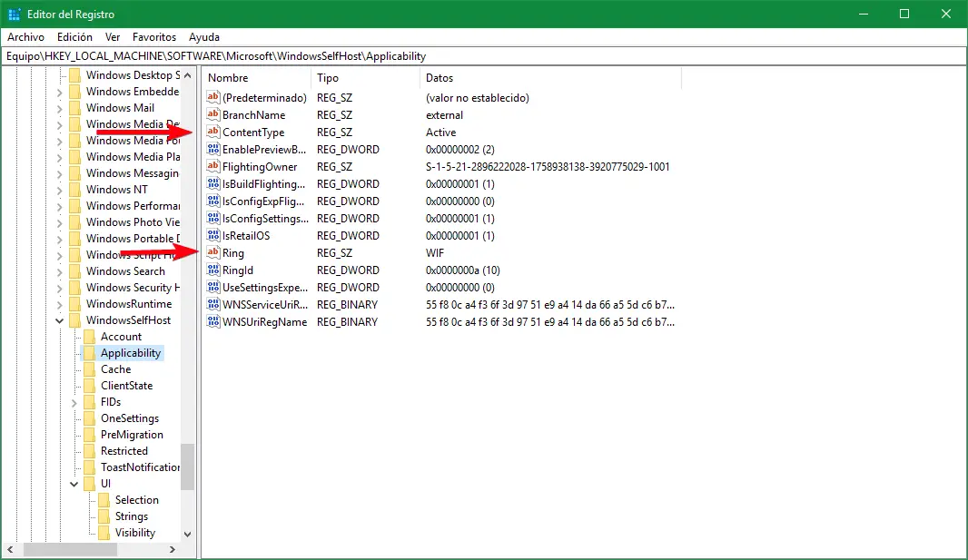This screenshot has width=968, height=560.
Task: Sort values by Datos column header
Action: coord(550,78)
